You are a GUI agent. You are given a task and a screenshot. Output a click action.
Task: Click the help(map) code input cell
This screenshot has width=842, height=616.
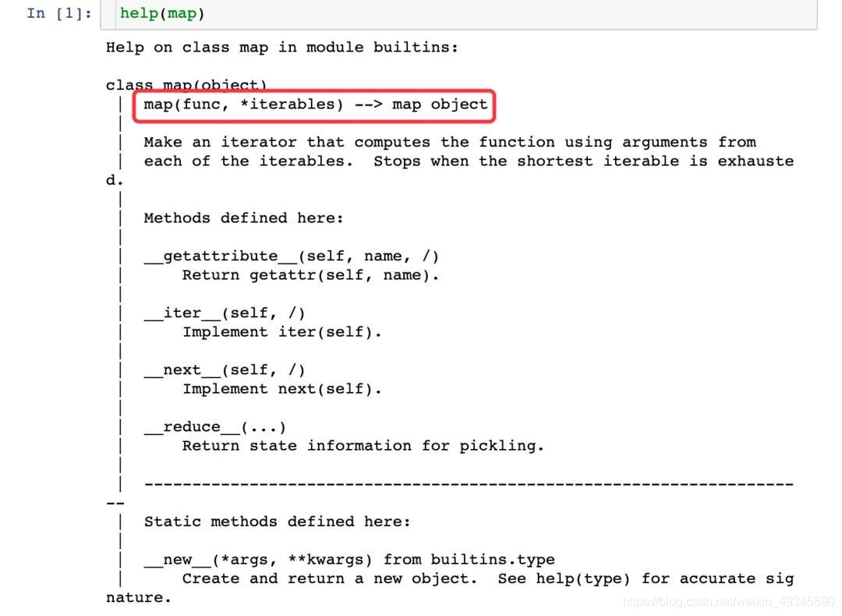[459, 13]
